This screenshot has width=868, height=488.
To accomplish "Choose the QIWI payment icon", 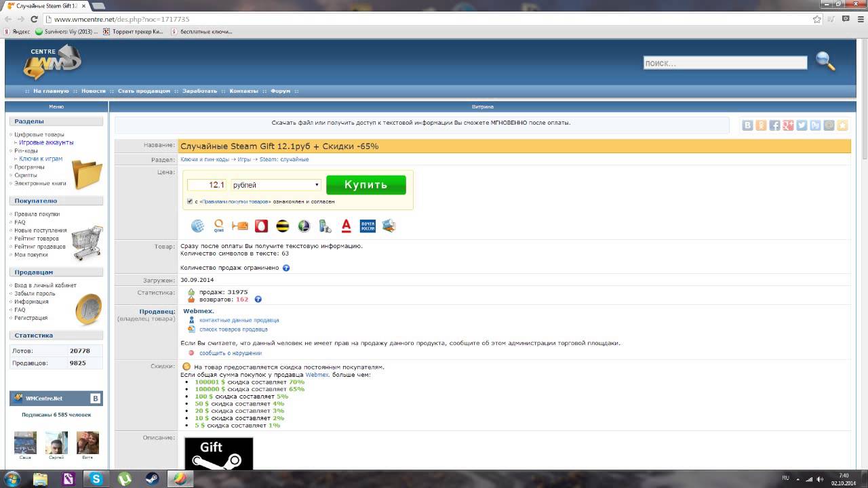I will click(x=218, y=226).
